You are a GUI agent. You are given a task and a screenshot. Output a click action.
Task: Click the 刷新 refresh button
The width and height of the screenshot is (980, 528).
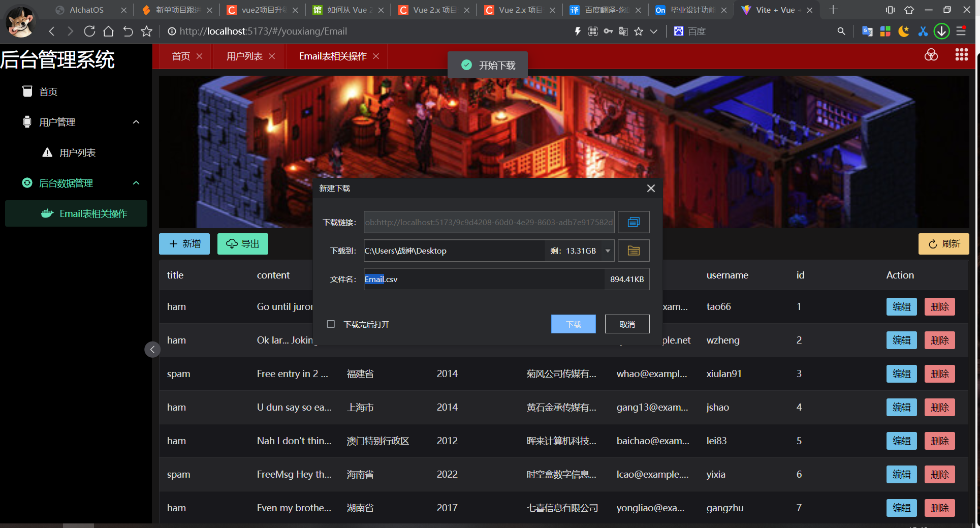pos(944,244)
